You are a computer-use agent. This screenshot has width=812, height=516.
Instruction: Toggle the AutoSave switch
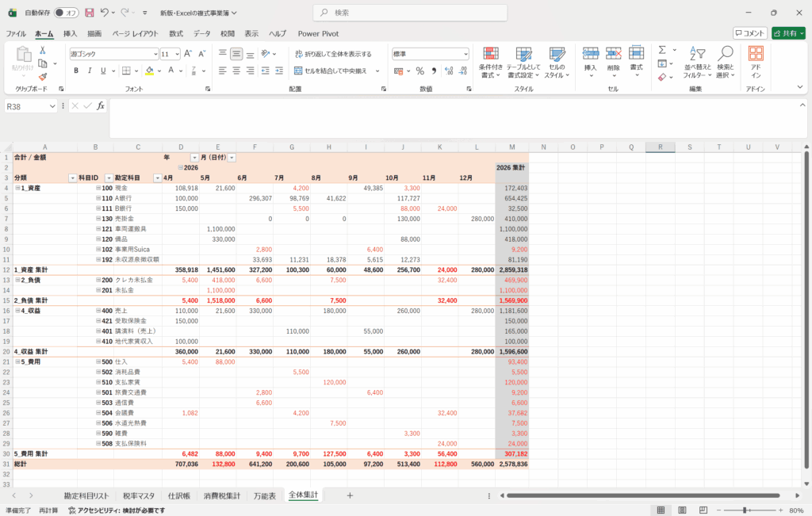tap(67, 13)
